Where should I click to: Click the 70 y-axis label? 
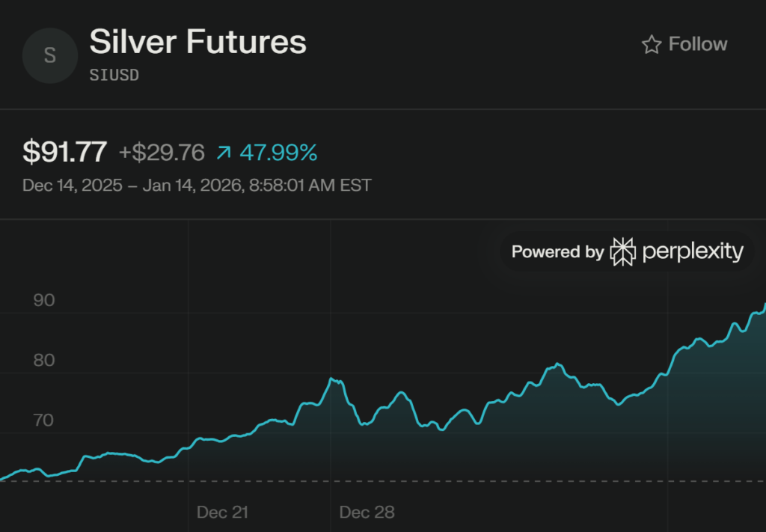44,421
